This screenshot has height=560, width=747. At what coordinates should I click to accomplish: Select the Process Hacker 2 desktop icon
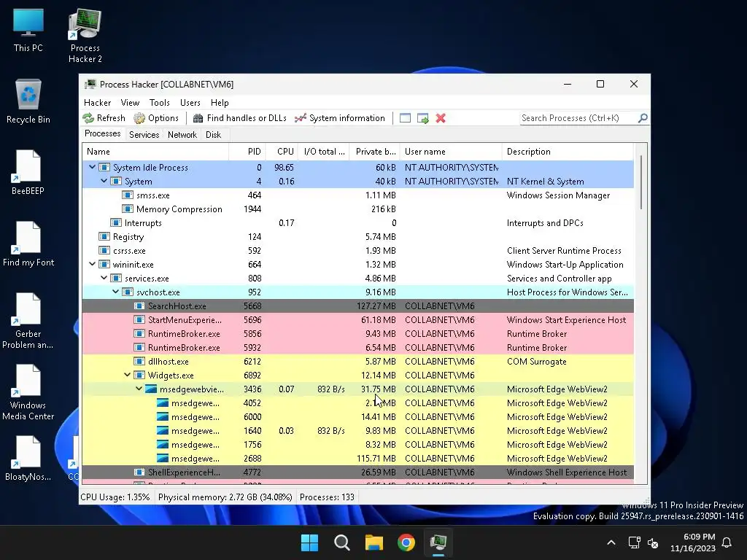tap(85, 36)
